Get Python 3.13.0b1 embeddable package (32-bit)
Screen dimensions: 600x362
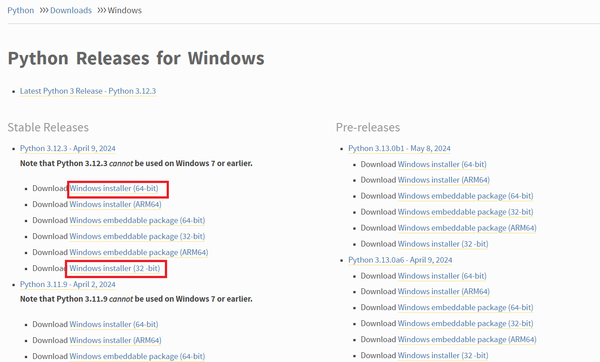[465, 212]
